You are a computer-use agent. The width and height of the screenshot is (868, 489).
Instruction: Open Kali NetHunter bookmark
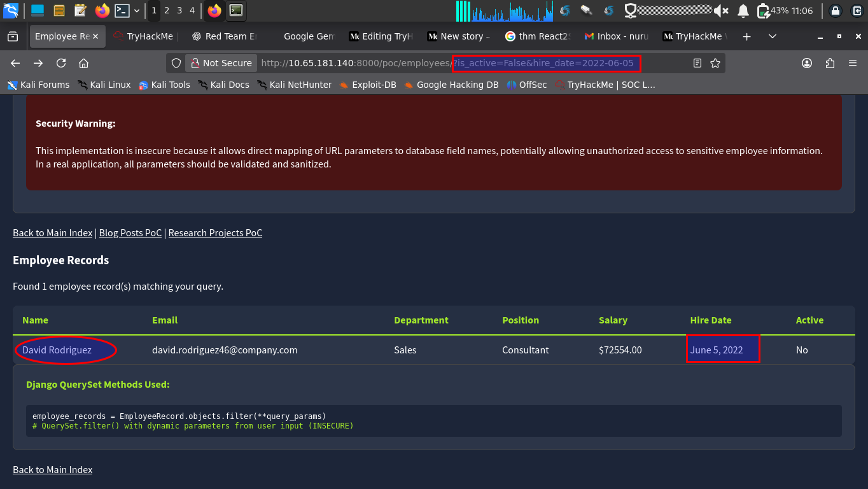(x=294, y=85)
